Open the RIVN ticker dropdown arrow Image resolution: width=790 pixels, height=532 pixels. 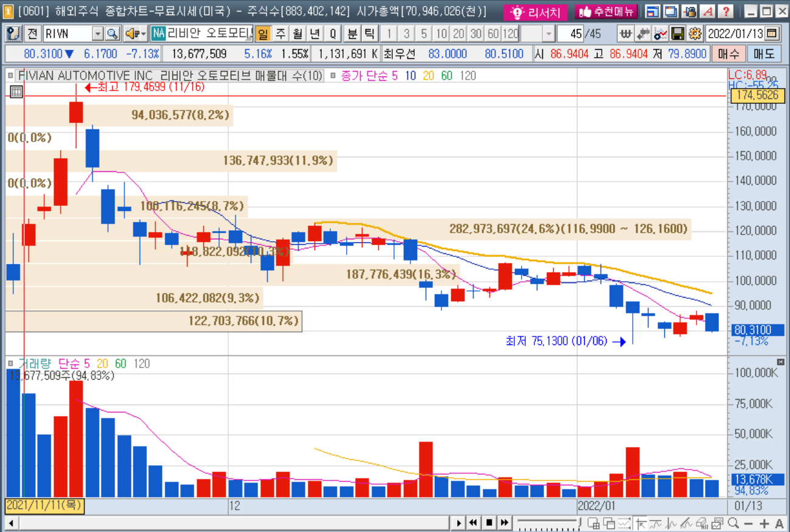click(98, 33)
